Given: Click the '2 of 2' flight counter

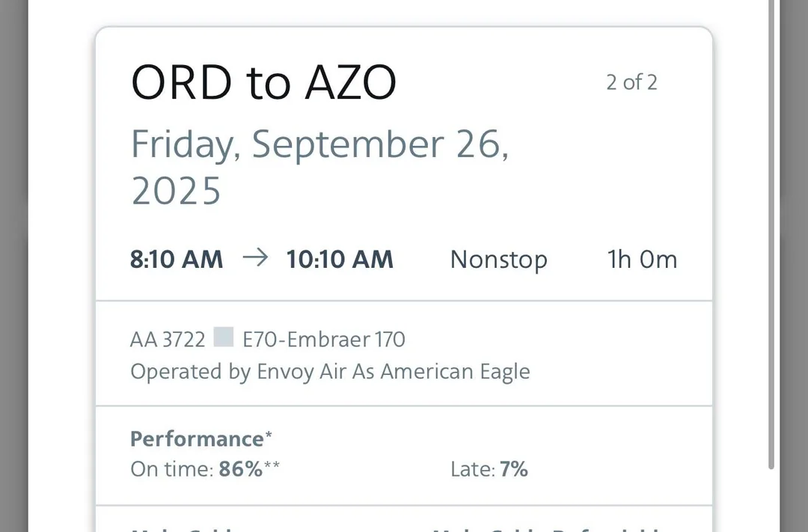Looking at the screenshot, I should [x=631, y=82].
